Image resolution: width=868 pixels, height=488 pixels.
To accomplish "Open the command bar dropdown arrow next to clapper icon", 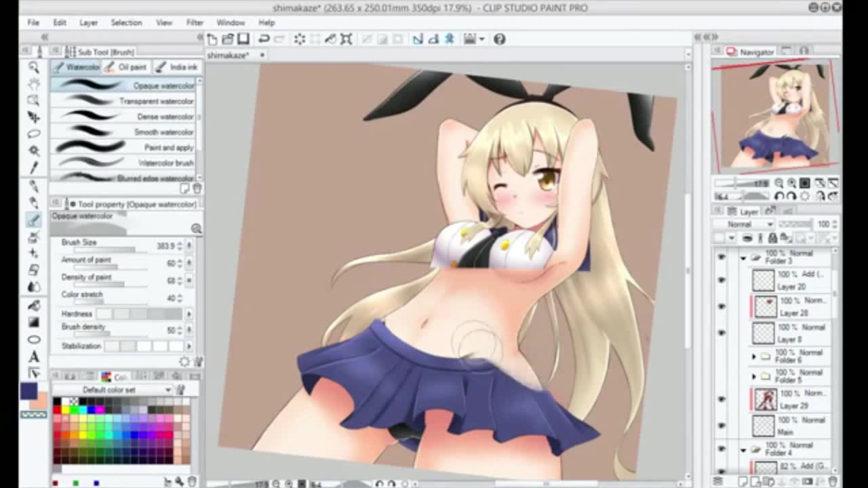I will click(x=481, y=39).
